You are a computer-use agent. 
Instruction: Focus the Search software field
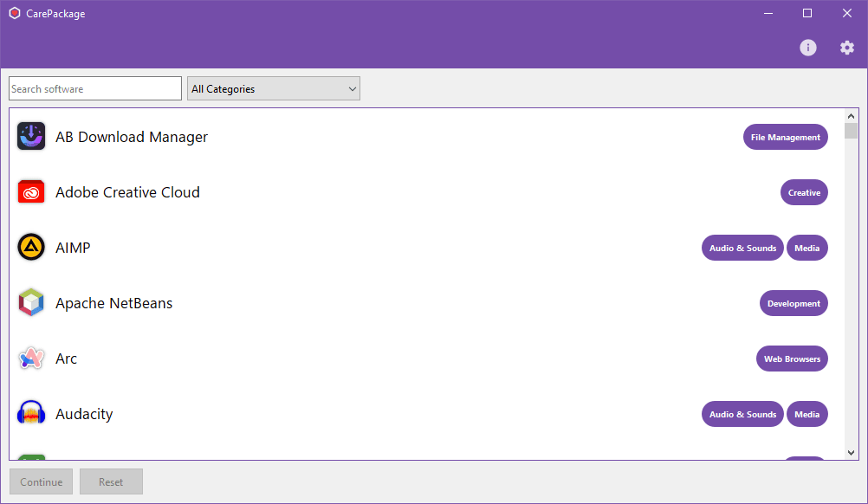click(95, 88)
